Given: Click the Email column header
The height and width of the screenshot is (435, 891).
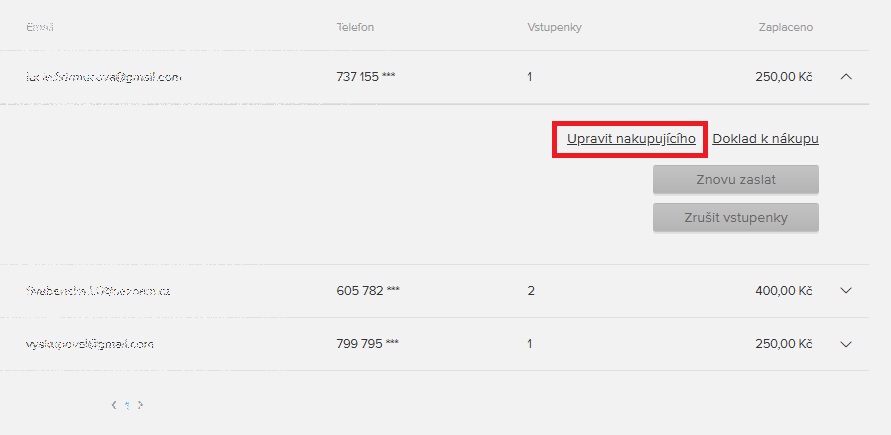Looking at the screenshot, I should click(40, 27).
